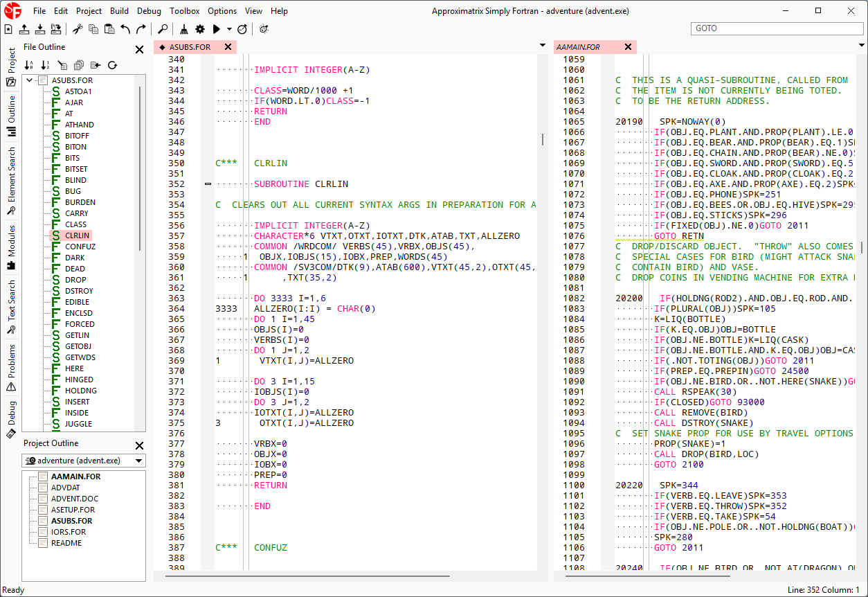This screenshot has width=868, height=597.
Task: Create a new file from toolbar
Action: (x=8, y=29)
